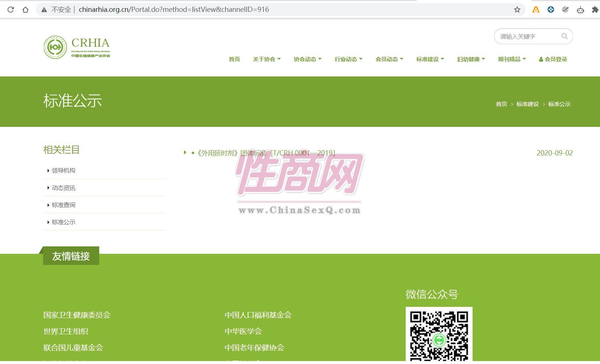600x364 pixels.
Task: Go to 首页 in the navigation bar
Action: (234, 59)
